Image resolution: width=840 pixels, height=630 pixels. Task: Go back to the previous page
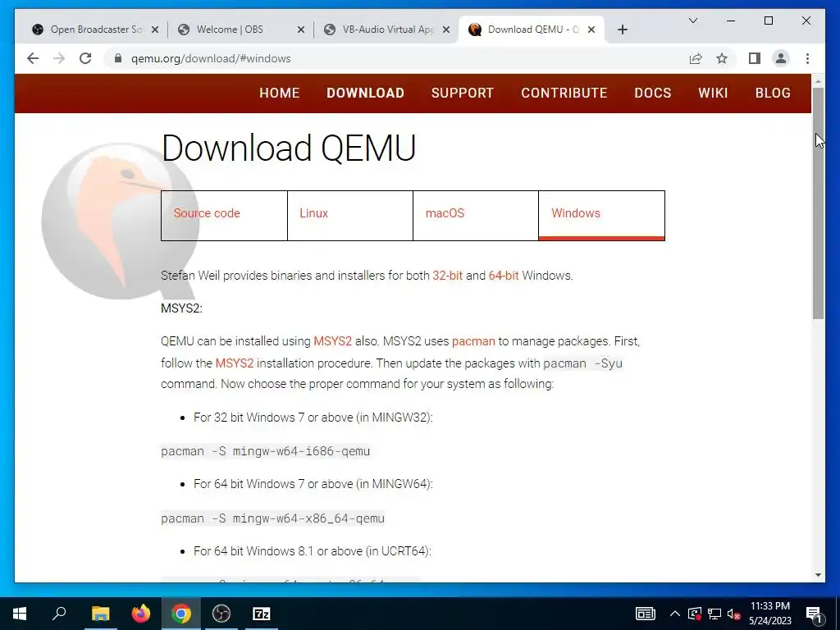coord(33,58)
